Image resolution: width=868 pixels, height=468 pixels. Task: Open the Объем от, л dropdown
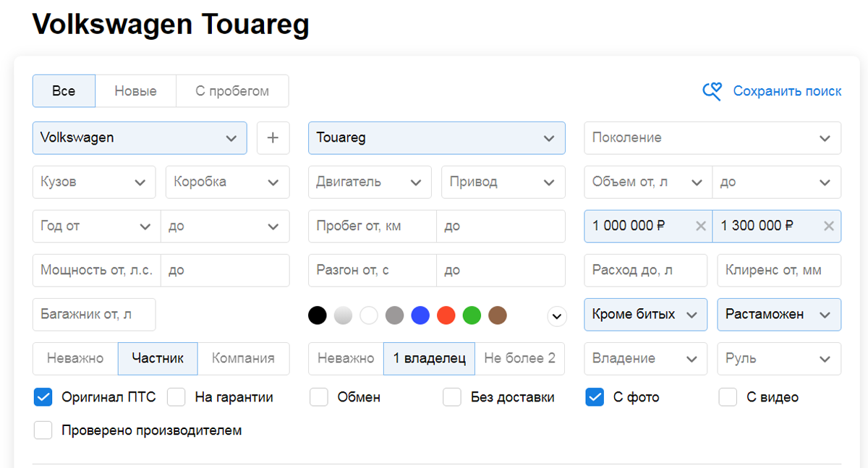point(648,182)
